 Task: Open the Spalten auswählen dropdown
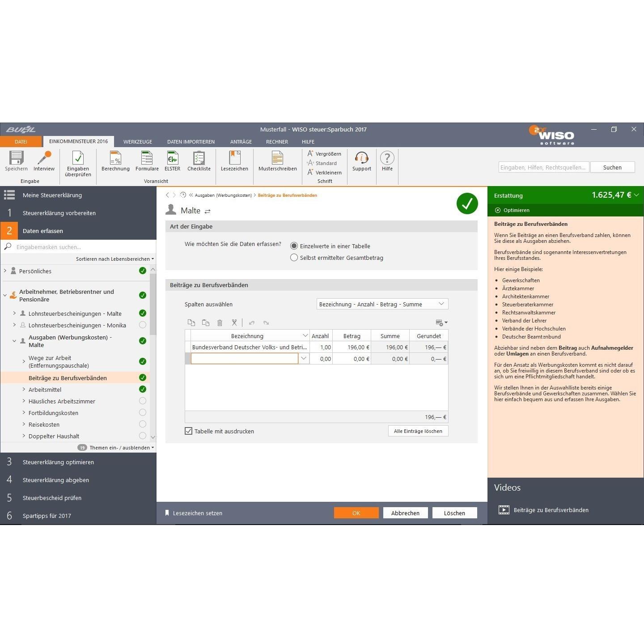[x=382, y=304]
